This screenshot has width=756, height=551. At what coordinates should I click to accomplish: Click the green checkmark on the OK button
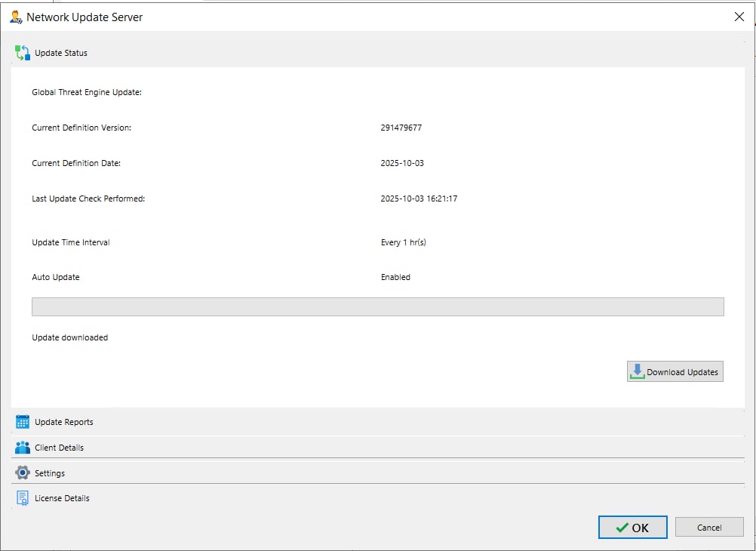[622, 528]
